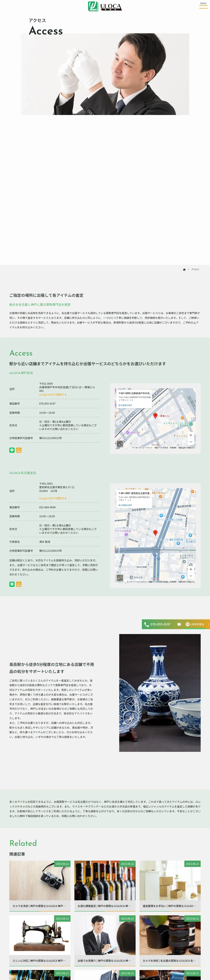Click the Nagoya phone number 052-684-4698

pos(47,507)
